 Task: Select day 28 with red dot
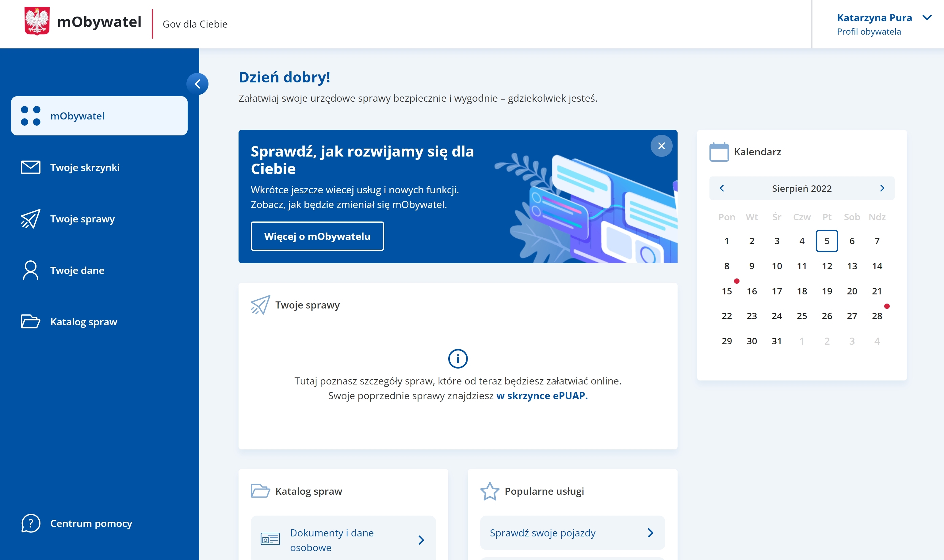coord(877,316)
